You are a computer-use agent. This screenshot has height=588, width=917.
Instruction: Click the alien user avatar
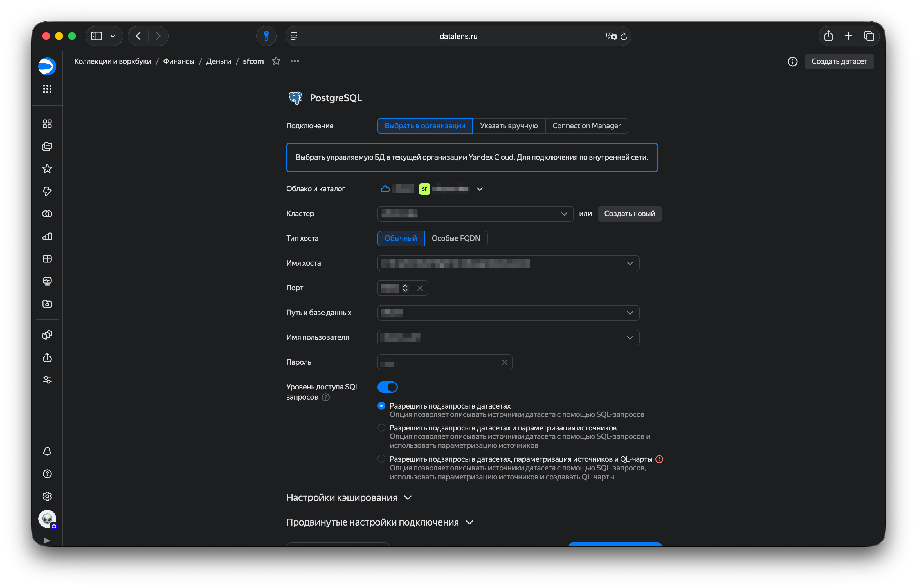click(x=47, y=519)
